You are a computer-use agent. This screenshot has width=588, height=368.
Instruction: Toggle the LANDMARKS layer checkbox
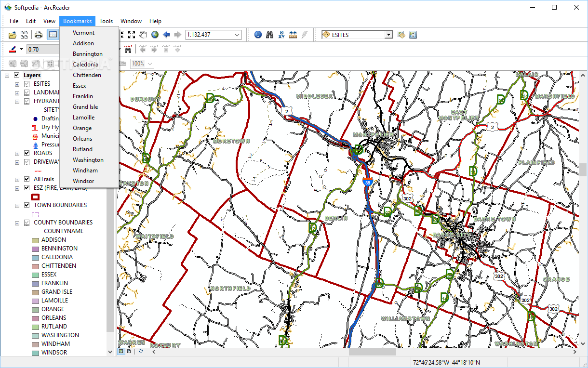(27, 92)
